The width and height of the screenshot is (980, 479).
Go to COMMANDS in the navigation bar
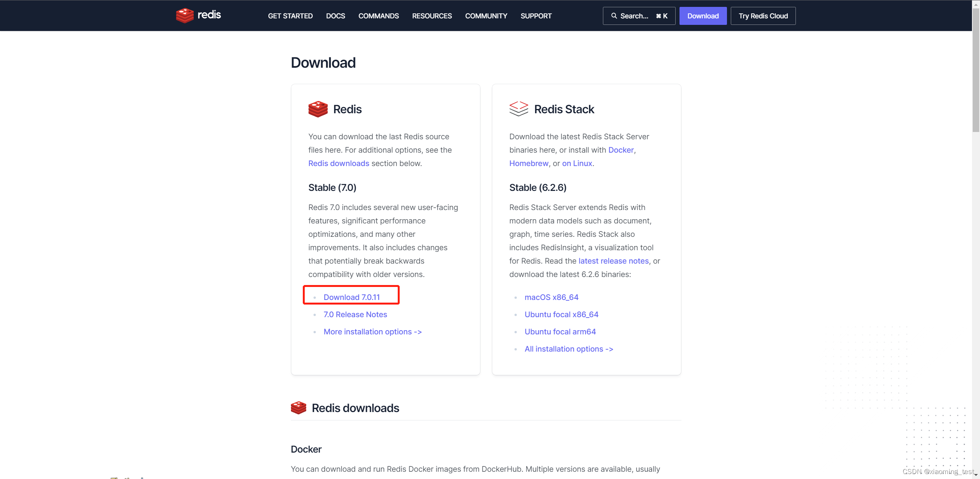(379, 16)
